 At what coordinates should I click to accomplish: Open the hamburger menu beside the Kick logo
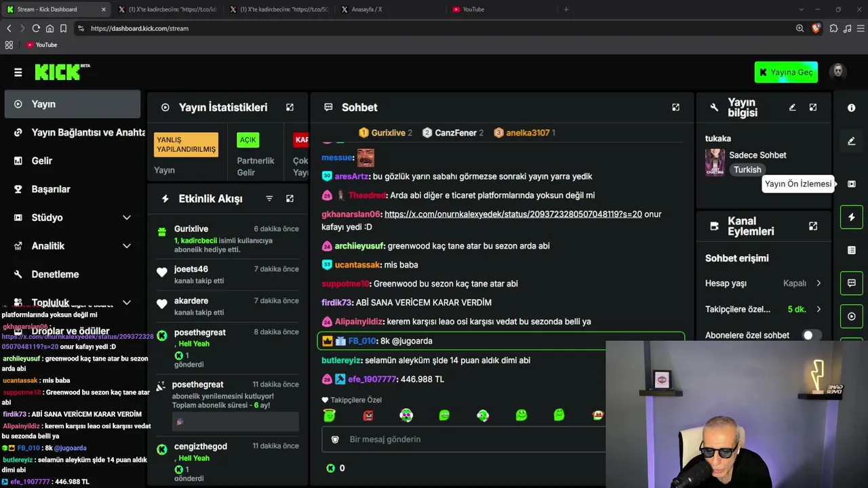(x=18, y=73)
